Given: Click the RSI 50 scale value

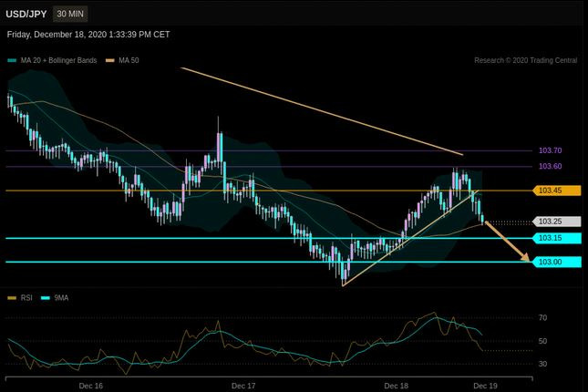Looking at the screenshot, I should coord(542,341).
